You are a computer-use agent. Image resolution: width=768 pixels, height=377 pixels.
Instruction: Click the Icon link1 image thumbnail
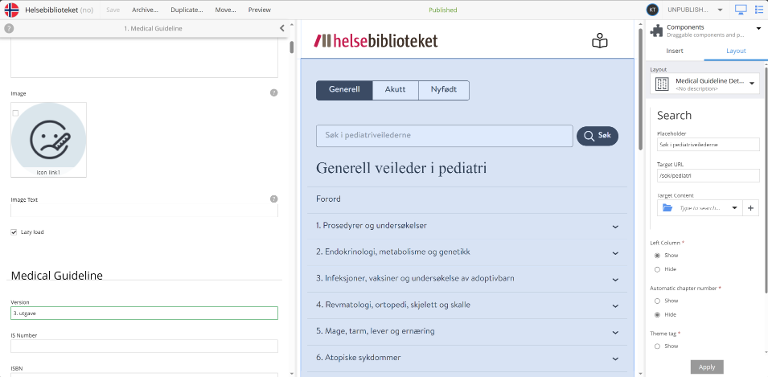pyautogui.click(x=48, y=140)
